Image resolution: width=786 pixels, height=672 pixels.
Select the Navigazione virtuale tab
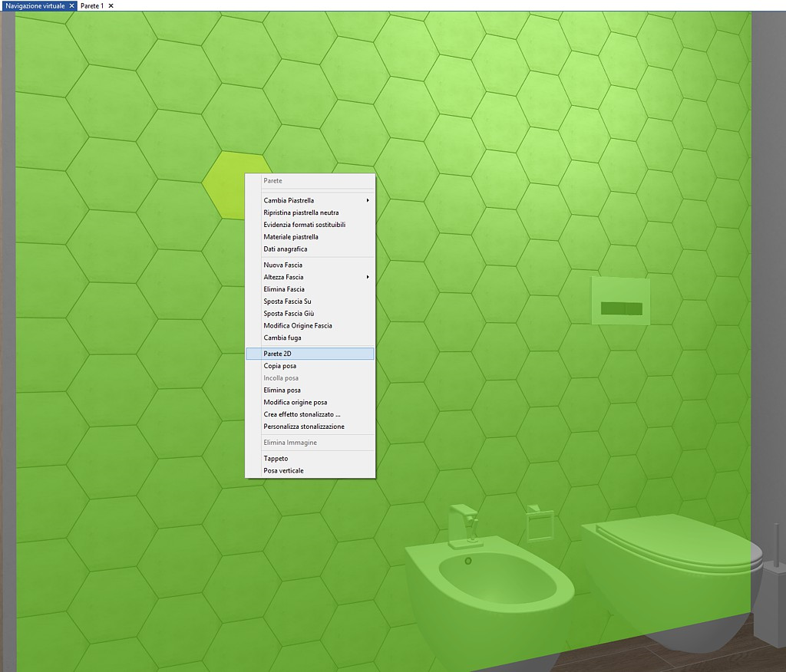tap(35, 6)
